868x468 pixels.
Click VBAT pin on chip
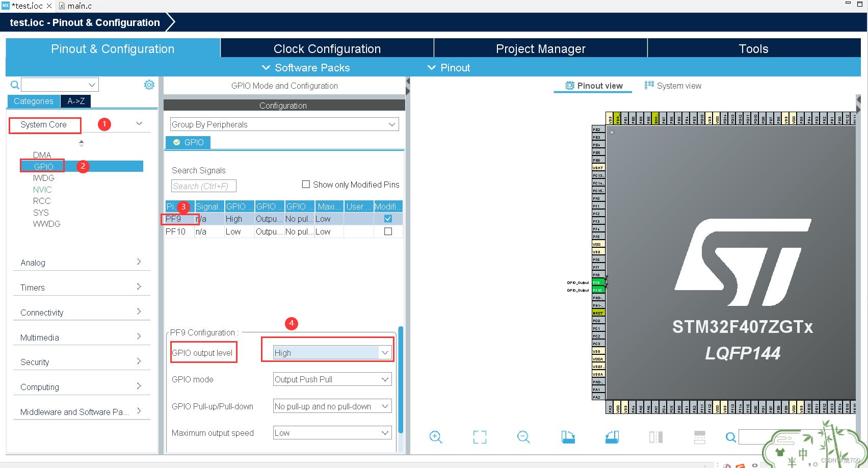click(598, 168)
